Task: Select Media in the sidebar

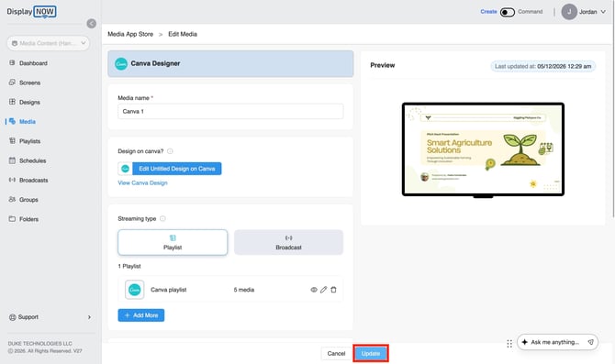Action: [27, 121]
